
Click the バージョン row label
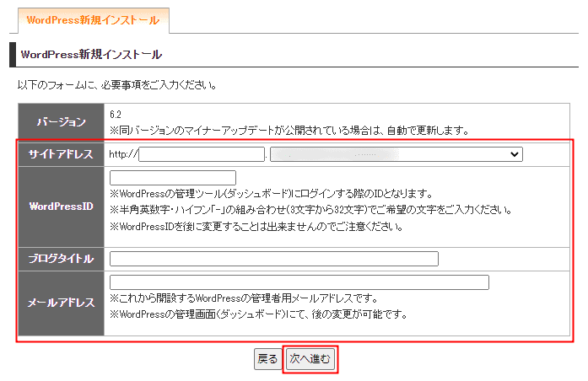[61, 121]
